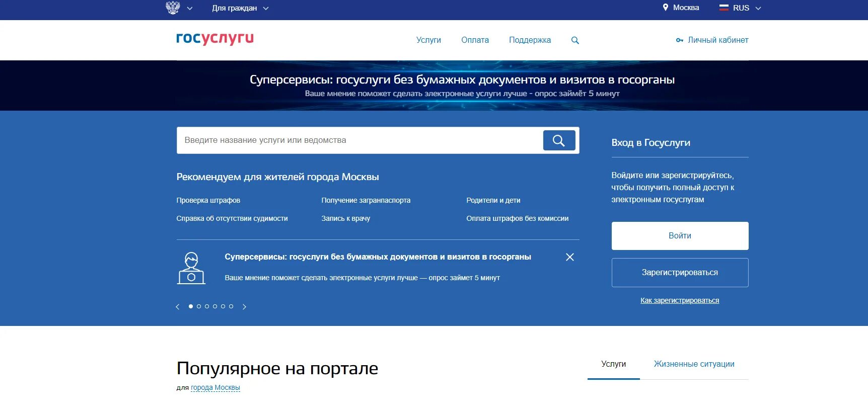
Task: Open Справка об отсутствии судимости link
Action: click(x=232, y=218)
